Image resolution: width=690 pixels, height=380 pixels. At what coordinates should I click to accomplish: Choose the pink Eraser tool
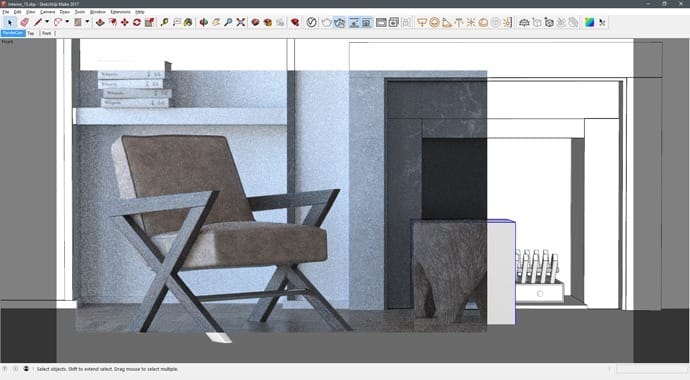point(24,22)
